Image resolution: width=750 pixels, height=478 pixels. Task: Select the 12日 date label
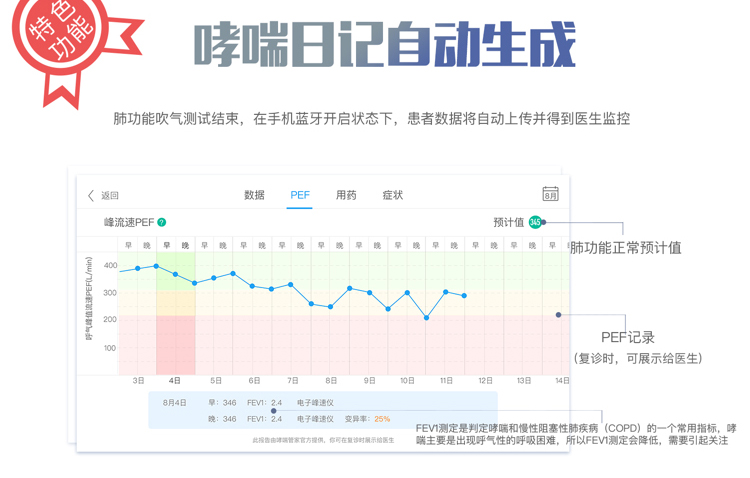(485, 380)
